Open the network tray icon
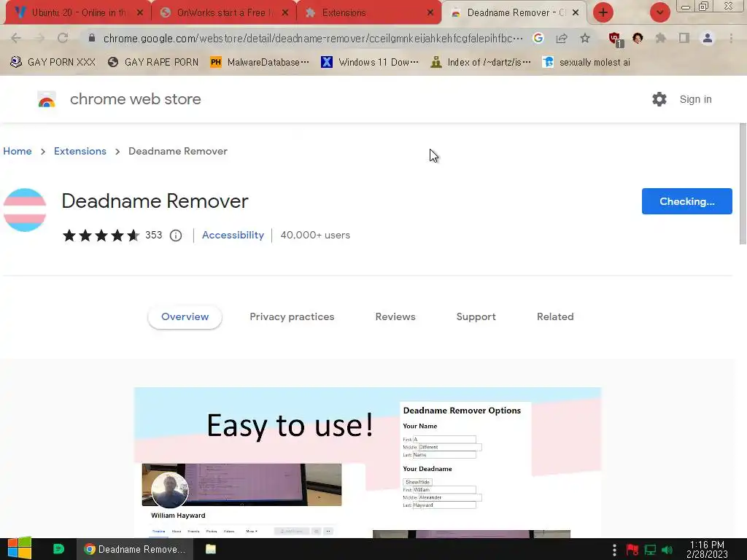Image resolution: width=747 pixels, height=560 pixels. [x=650, y=550]
